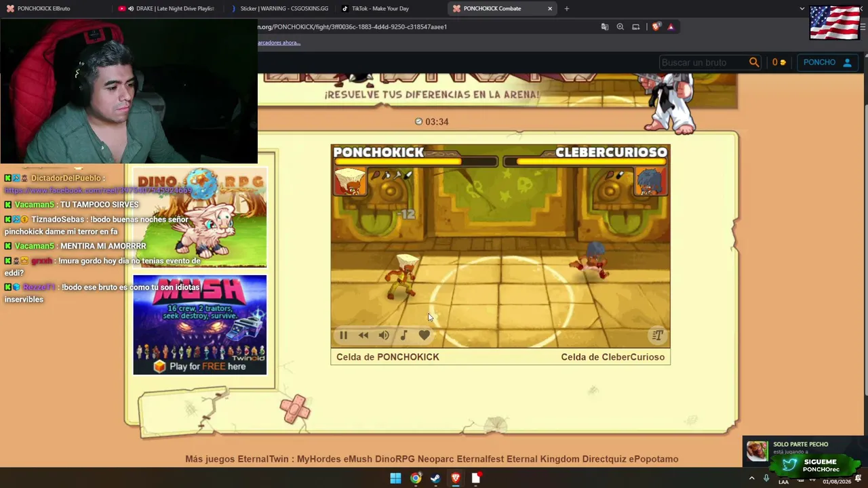
Task: Open Steam from the taskbar
Action: (435, 479)
